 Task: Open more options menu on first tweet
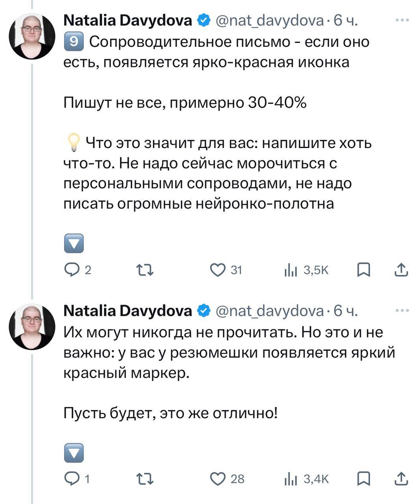402,20
